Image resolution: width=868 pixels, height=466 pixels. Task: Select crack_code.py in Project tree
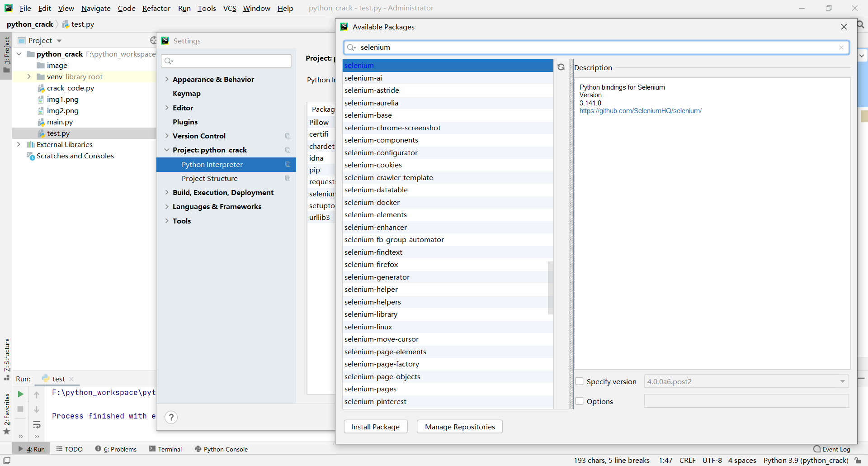click(x=70, y=88)
